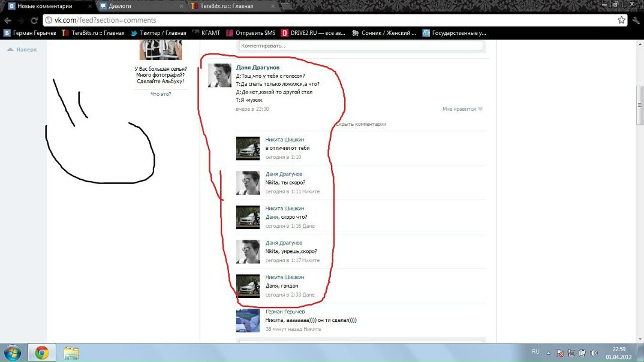This screenshot has height=362, width=644.
Task: Click the browser back arrow
Action: point(7,20)
